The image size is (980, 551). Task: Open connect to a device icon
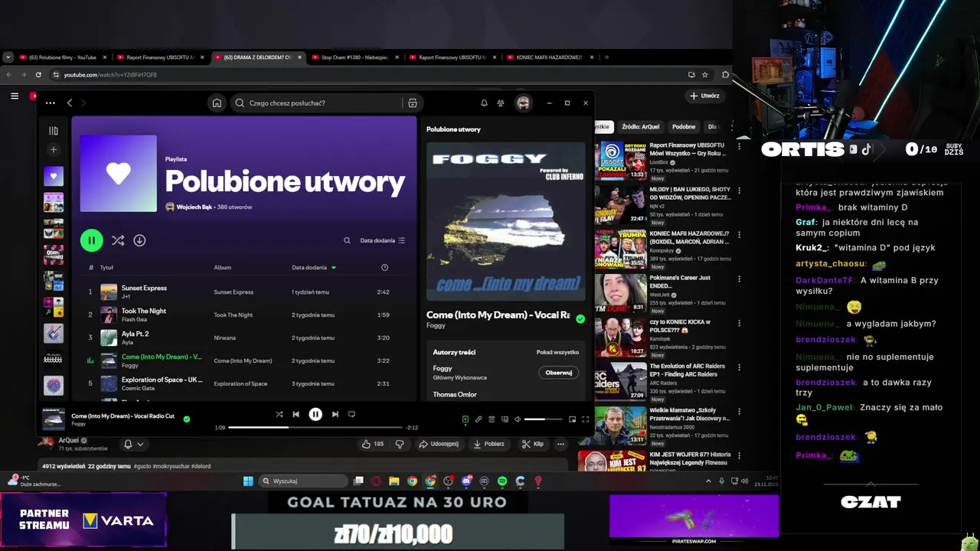coord(505,419)
